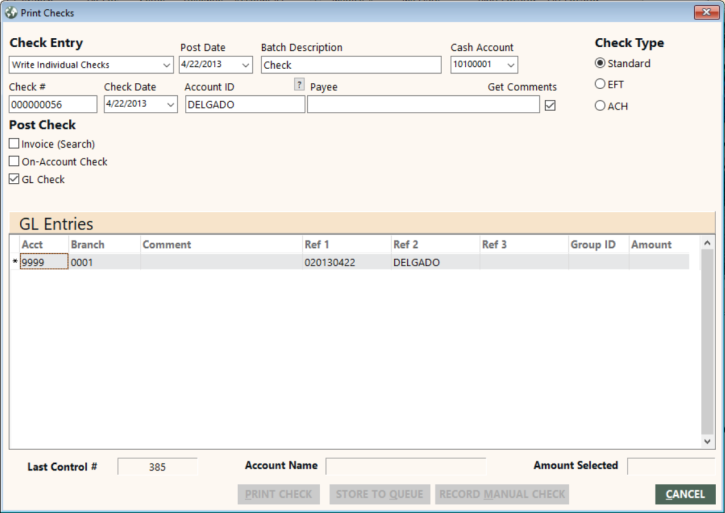Close the Print Checks window
This screenshot has width=725, height=513.
pos(707,12)
